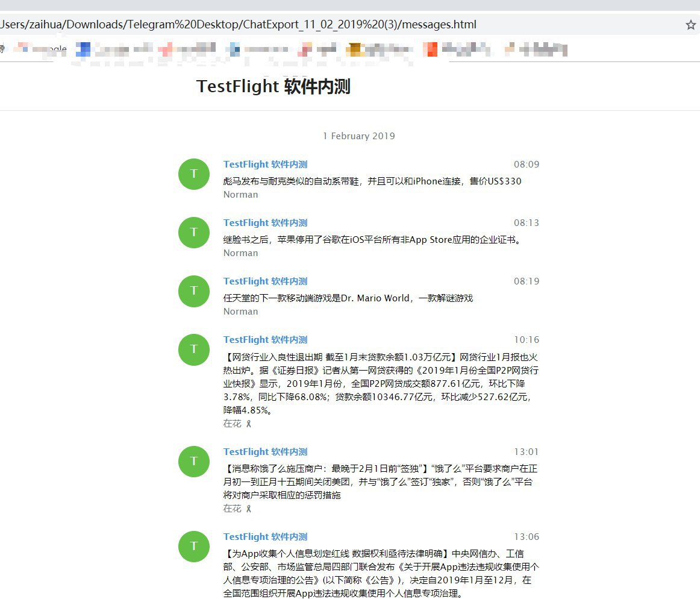Open the avatar of the 13:01 message
The height and width of the screenshot is (599, 700).
point(194,462)
